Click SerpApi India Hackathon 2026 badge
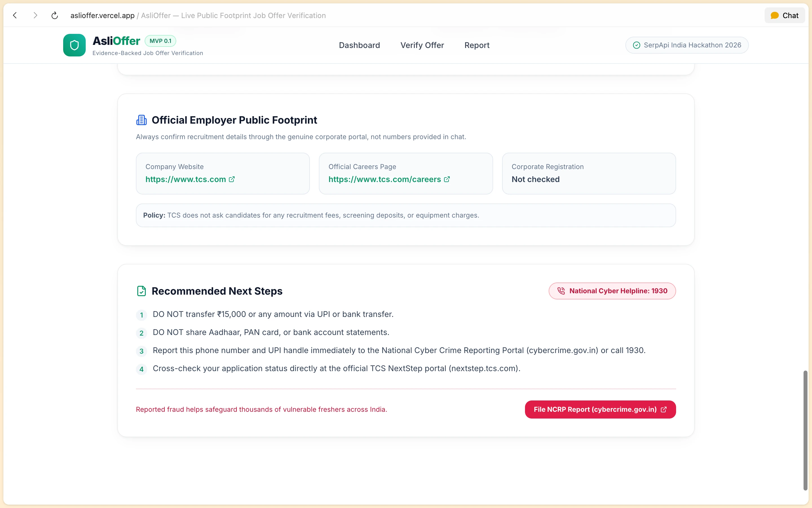Screen dimensions: 812x508 pos(687,45)
